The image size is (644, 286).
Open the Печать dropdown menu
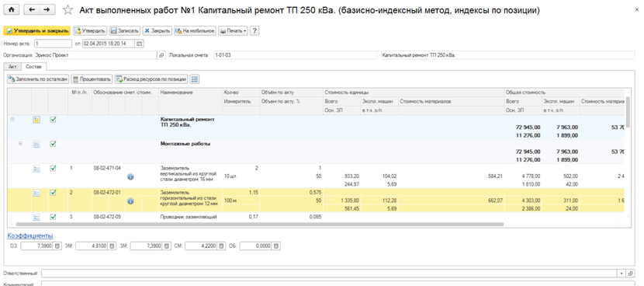pos(233,31)
